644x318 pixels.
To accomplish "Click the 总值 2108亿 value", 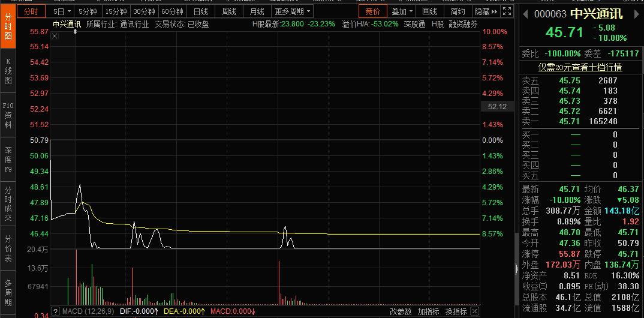I will pyautogui.click(x=625, y=296).
